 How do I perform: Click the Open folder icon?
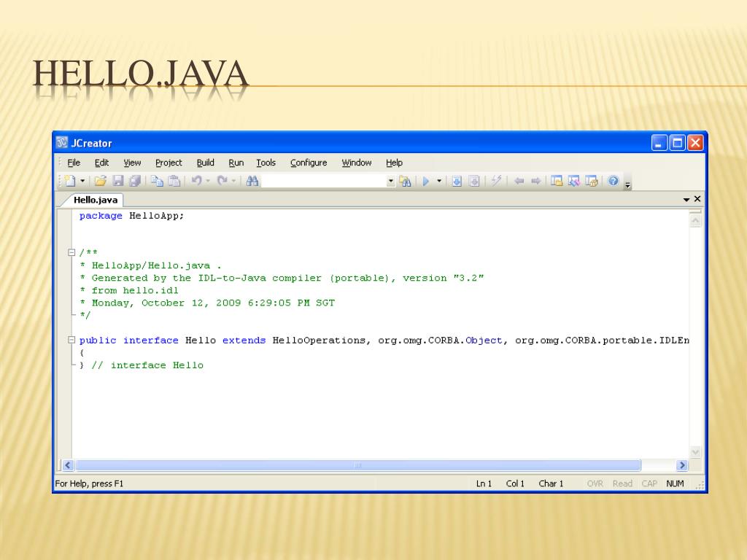pos(100,181)
